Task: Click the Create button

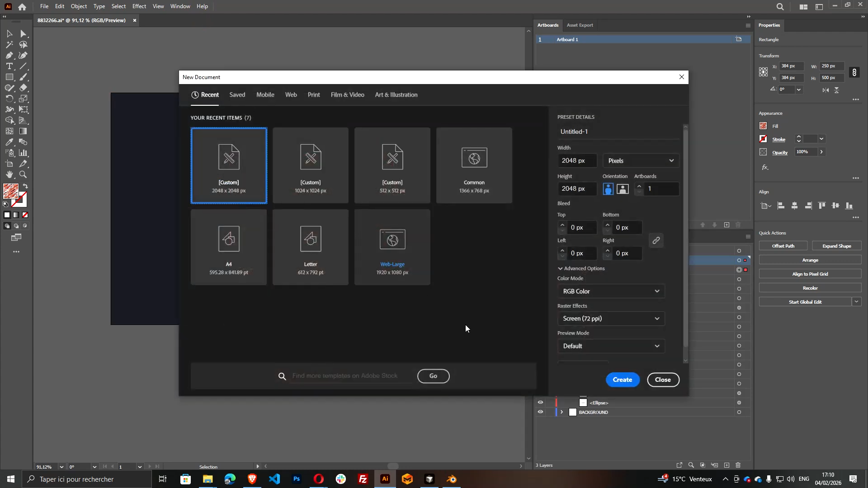Action: coord(623,380)
